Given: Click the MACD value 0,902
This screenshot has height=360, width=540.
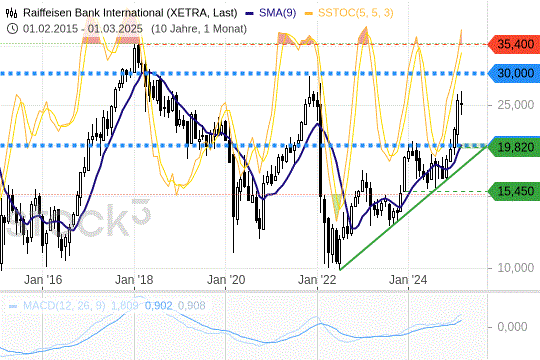Looking at the screenshot, I should coord(158,306).
